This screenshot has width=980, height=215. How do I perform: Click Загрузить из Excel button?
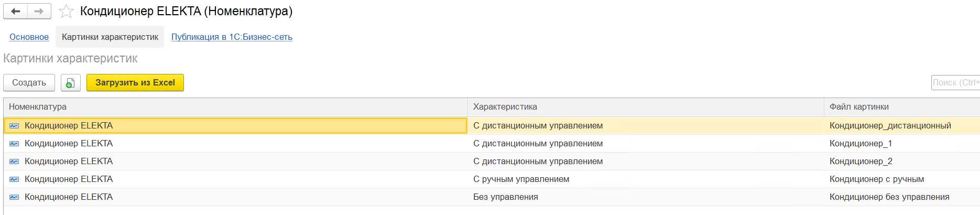point(135,83)
